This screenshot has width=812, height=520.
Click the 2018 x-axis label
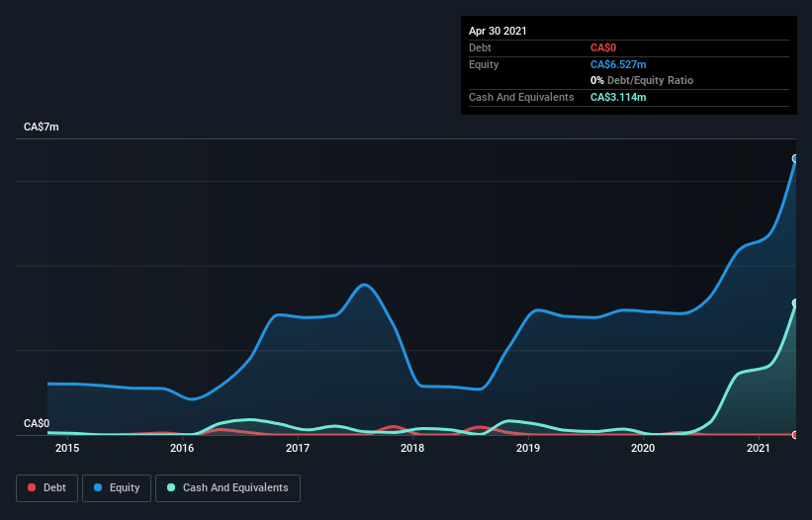coord(412,448)
